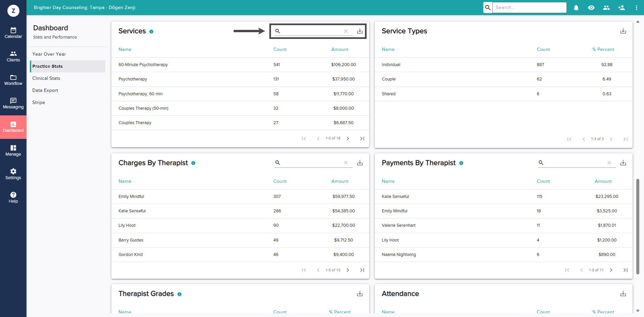The height and width of the screenshot is (317, 644).
Task: Sort Charges By Therapist by Name
Action: pos(125,181)
